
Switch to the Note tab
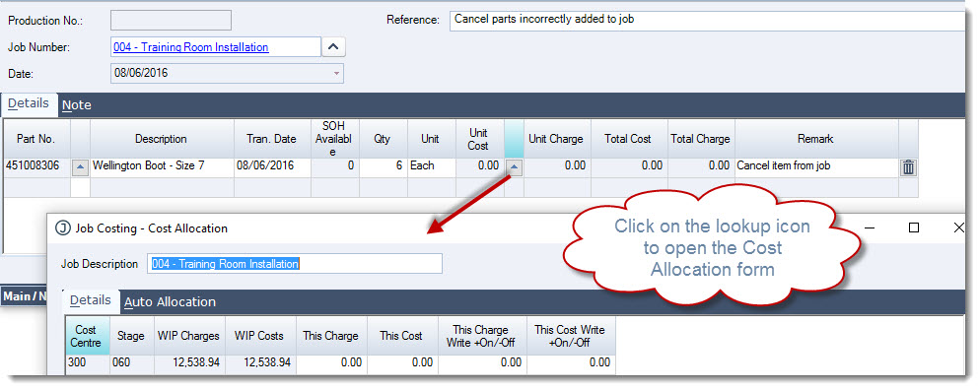pos(77,105)
